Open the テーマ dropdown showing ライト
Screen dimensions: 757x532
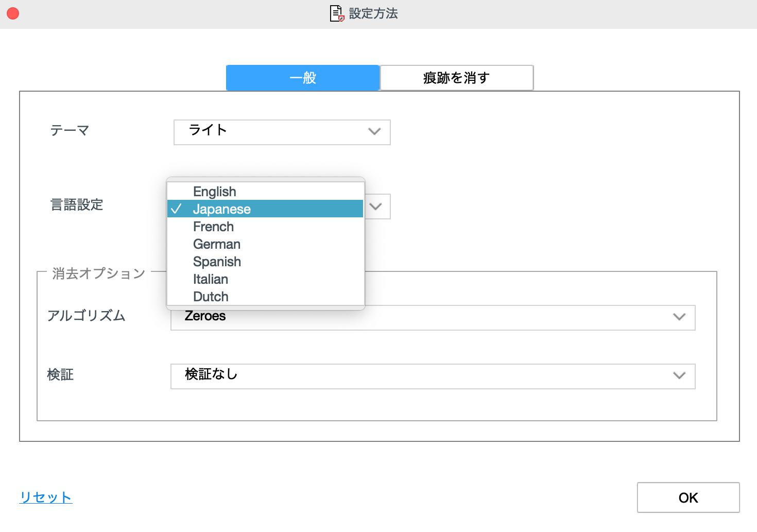click(282, 132)
